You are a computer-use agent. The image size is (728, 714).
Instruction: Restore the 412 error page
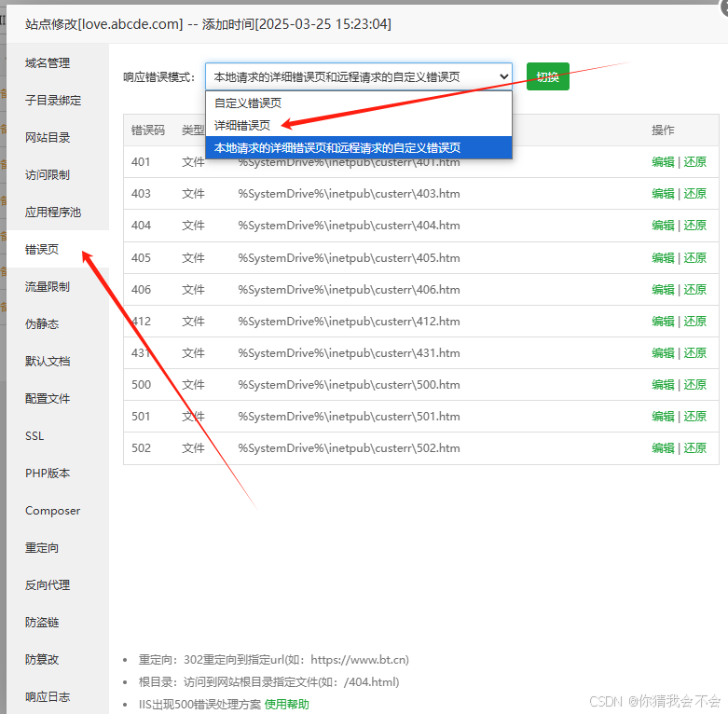(x=694, y=322)
